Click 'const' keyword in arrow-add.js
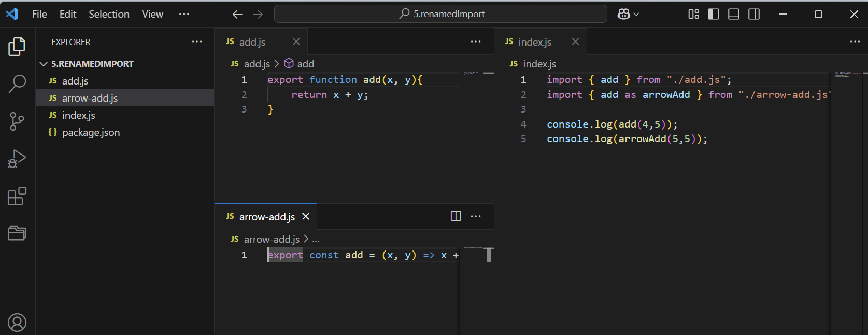The height and width of the screenshot is (335, 868). [324, 255]
